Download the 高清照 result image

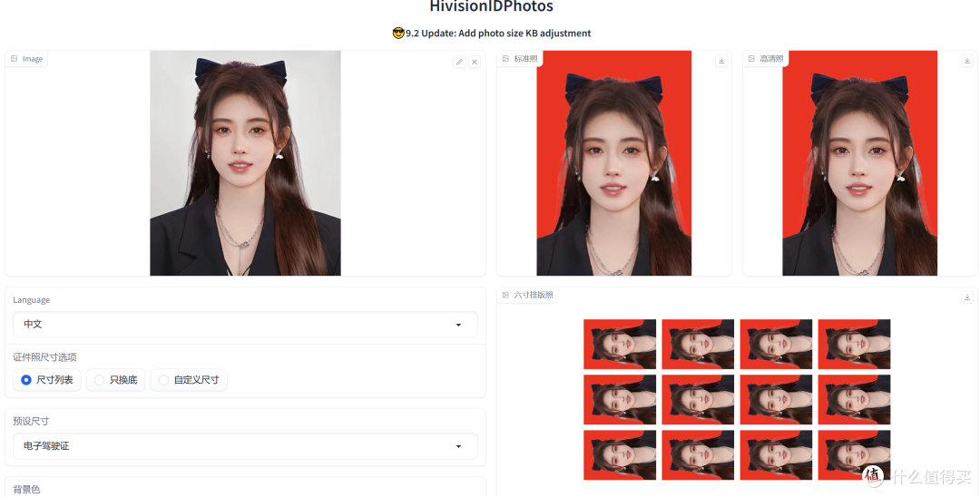[967, 61]
